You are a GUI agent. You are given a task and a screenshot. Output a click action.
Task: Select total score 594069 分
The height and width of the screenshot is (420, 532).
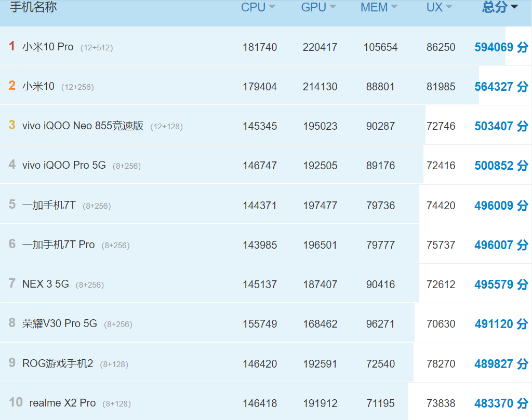(x=501, y=47)
